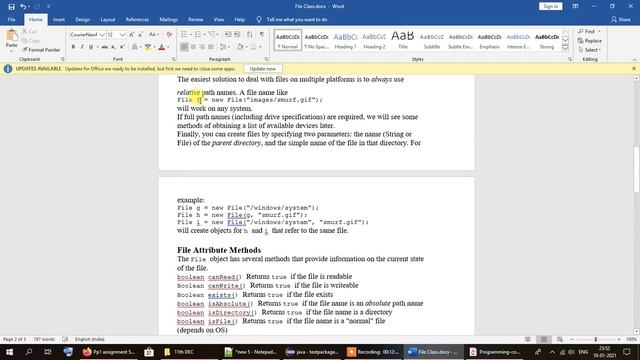Click the Sign in button
This screenshot has width=640, height=360.
(551, 6)
